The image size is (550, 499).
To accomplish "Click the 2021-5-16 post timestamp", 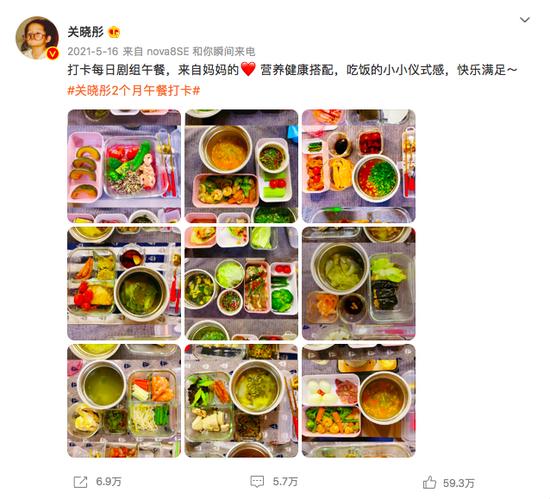I will (93, 52).
